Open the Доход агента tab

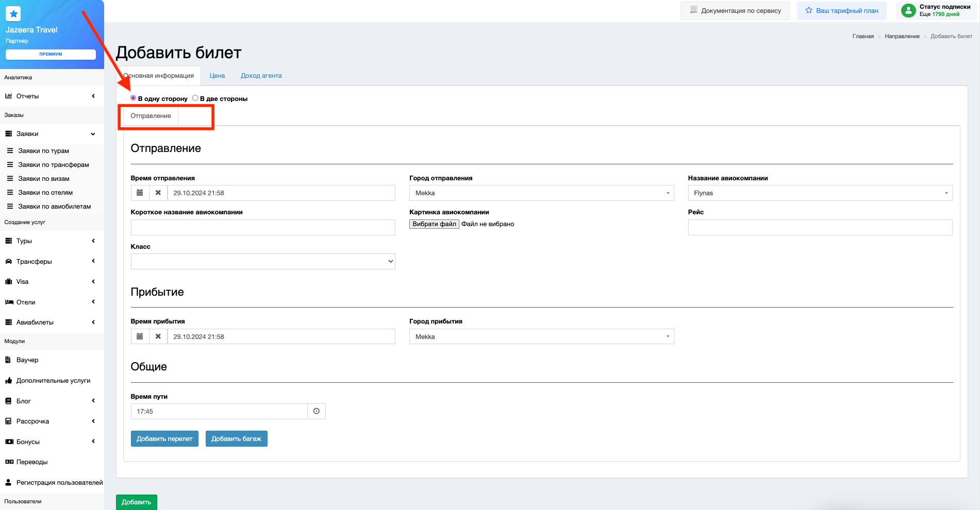[x=261, y=76]
